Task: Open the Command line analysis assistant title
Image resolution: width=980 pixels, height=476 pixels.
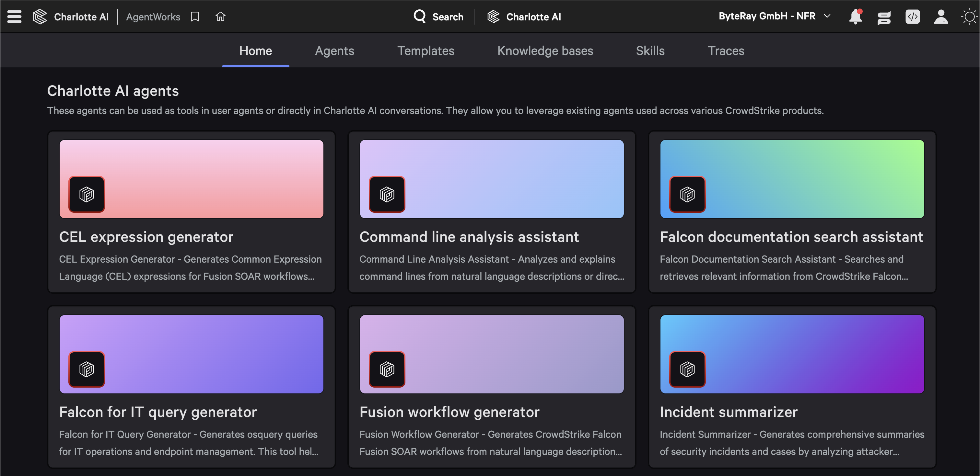Action: (x=469, y=237)
